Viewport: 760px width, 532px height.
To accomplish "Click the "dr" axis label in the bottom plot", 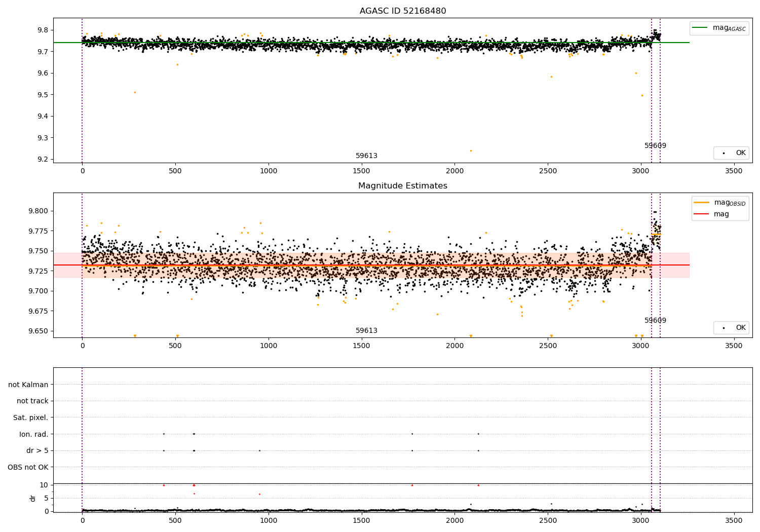I will (33, 498).
